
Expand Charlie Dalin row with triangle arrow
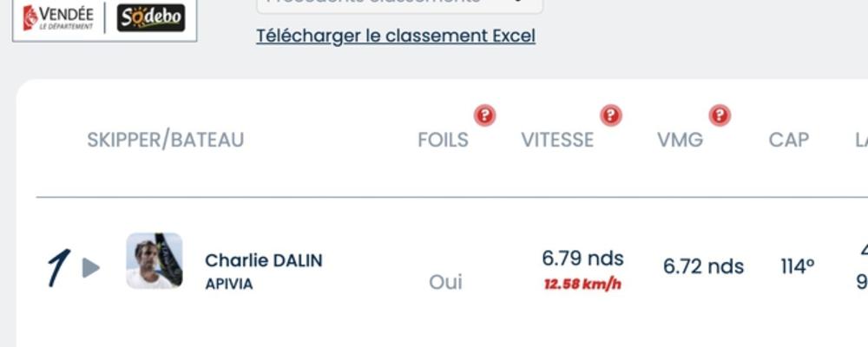[91, 268]
